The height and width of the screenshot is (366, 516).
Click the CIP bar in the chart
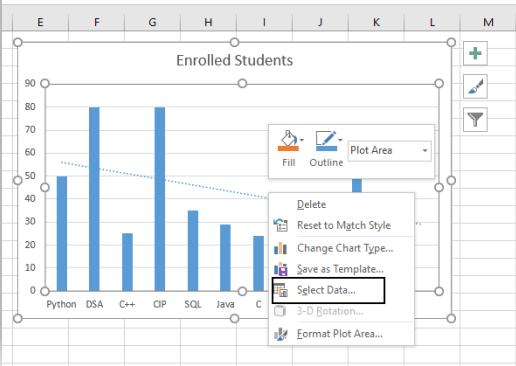click(x=160, y=199)
